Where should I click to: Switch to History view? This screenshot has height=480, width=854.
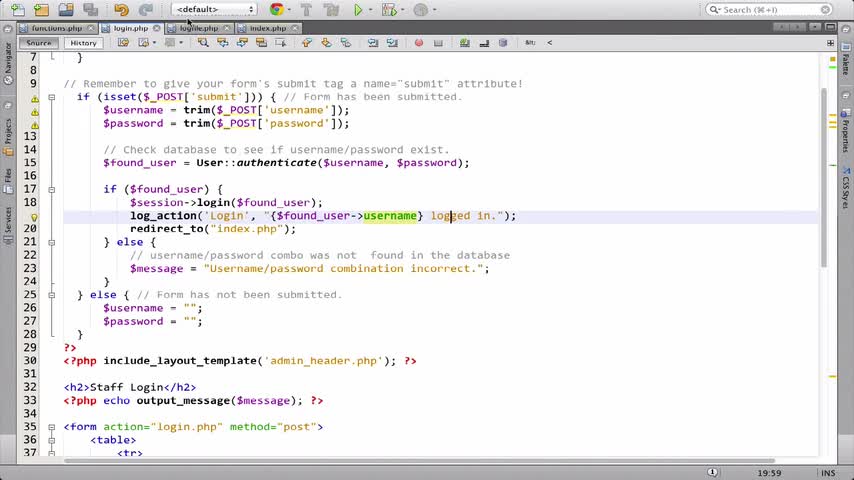coord(83,42)
